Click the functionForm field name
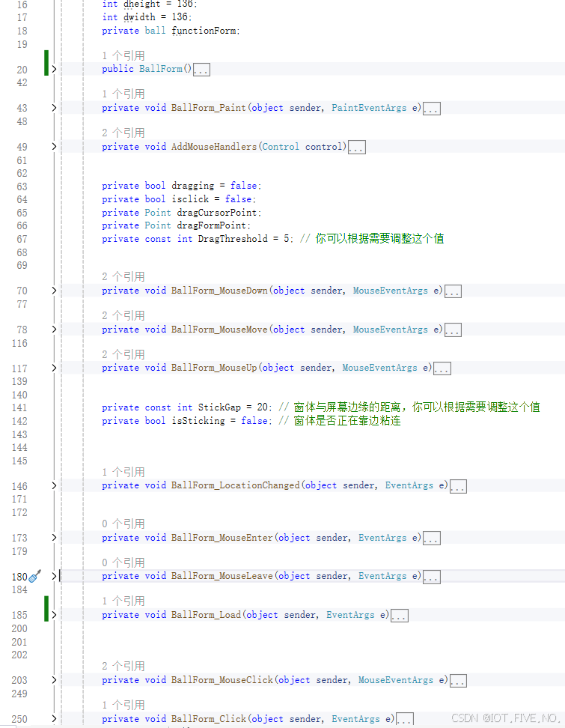The image size is (565, 728). [204, 31]
